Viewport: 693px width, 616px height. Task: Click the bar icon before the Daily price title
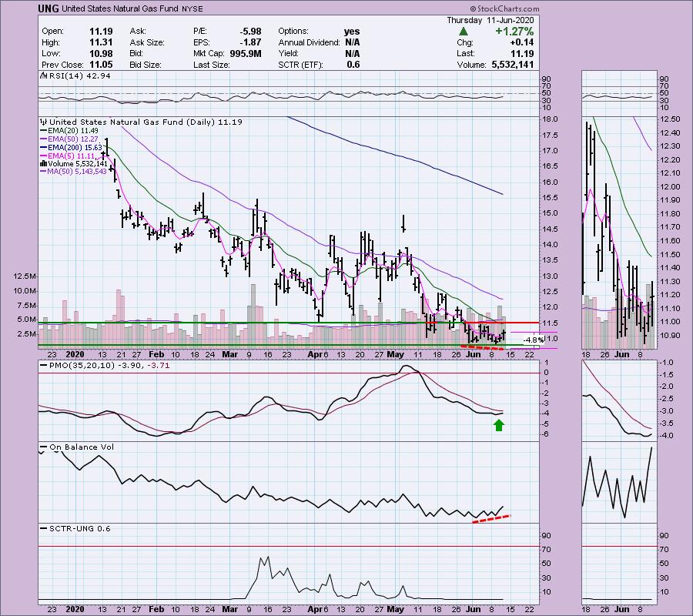coord(44,122)
